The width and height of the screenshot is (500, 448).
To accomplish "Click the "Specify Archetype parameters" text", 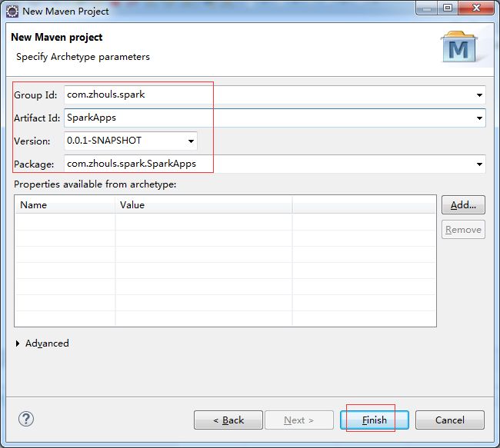I will (x=83, y=57).
